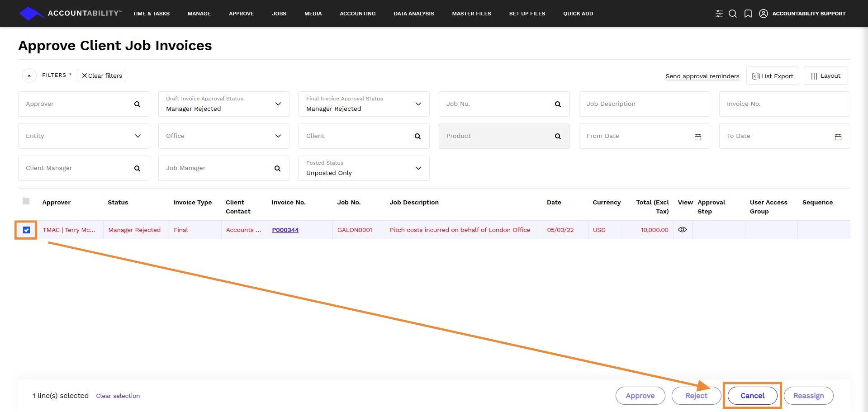
Task: Click the Approver filter search icon
Action: click(137, 104)
